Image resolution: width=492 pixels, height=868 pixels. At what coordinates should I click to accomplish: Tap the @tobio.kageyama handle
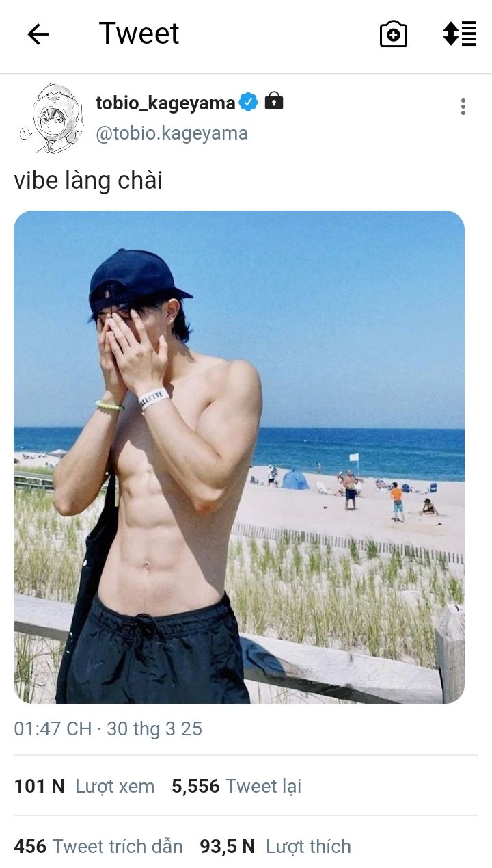(x=172, y=133)
